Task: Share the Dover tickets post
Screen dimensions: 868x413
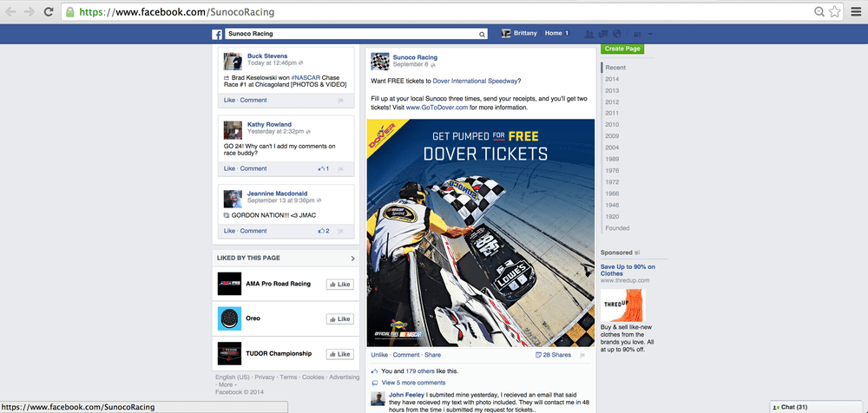Action: [433, 355]
